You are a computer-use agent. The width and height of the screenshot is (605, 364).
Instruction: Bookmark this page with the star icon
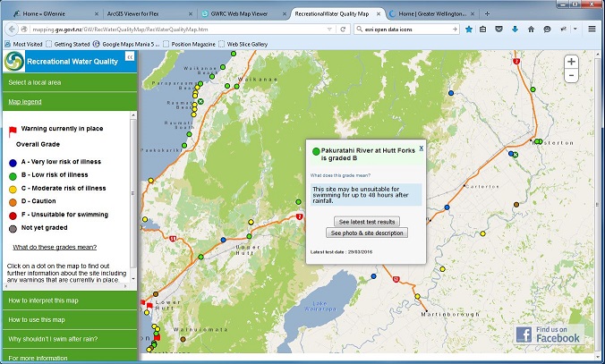click(469, 30)
